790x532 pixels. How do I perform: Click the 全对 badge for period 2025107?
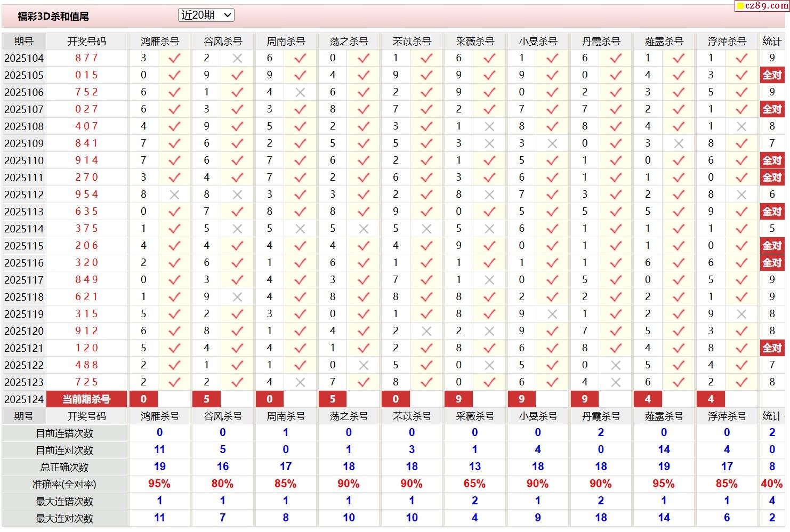(772, 109)
